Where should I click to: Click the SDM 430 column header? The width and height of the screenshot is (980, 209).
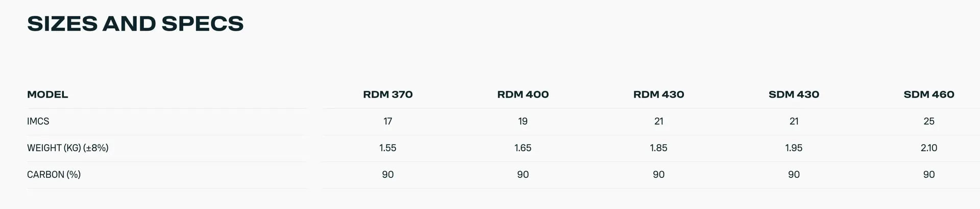794,95
